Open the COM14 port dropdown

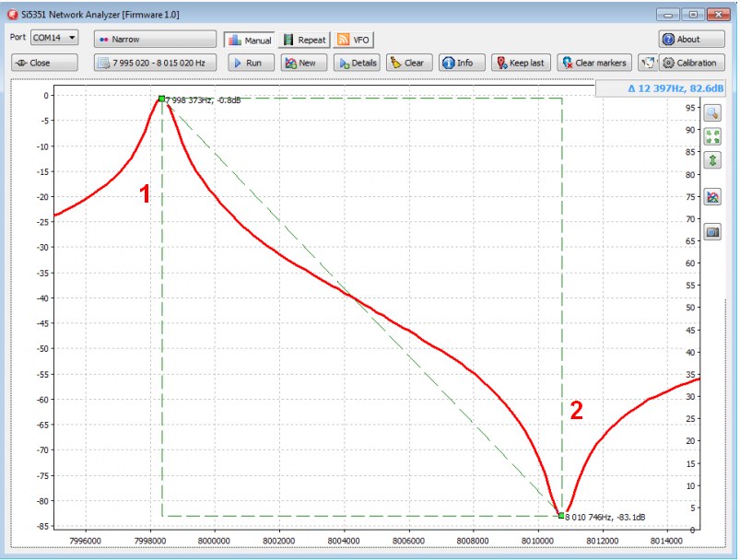pos(54,38)
